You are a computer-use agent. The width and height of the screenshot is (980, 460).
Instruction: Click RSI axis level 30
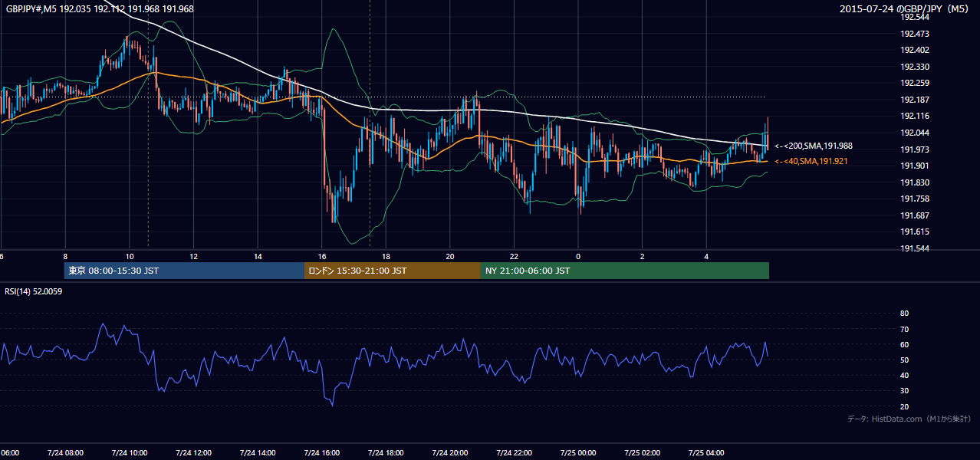point(904,391)
